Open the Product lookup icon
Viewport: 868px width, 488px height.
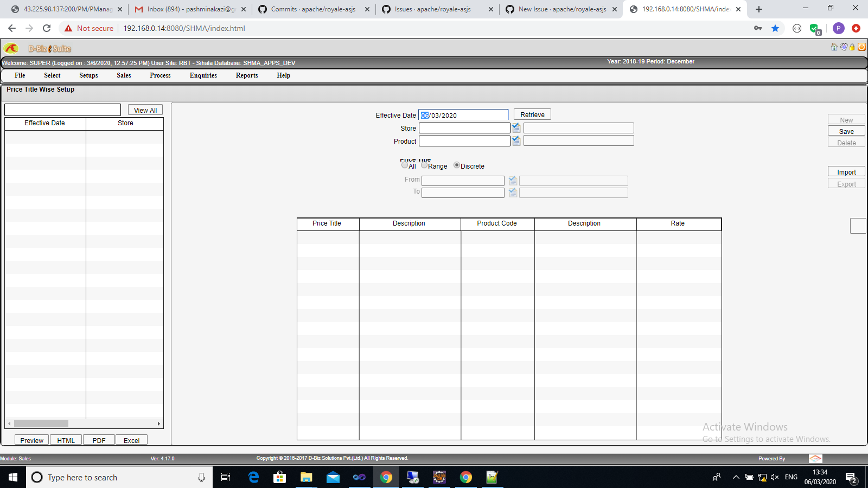516,140
